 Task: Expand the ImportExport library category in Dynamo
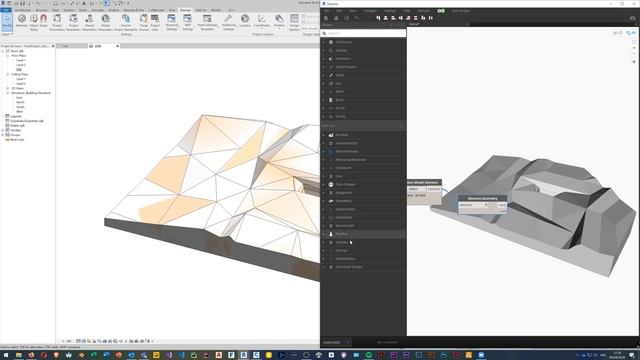363,67
